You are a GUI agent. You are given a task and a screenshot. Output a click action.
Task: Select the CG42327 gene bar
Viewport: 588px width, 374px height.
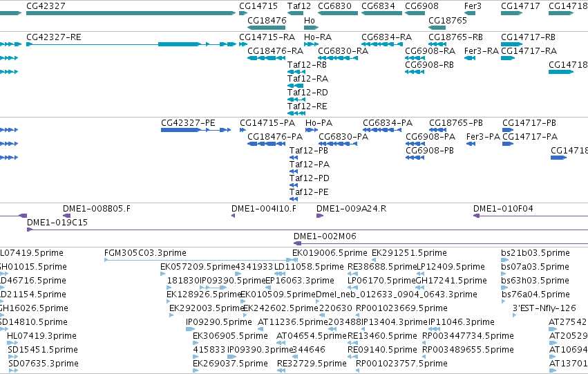(131, 13)
